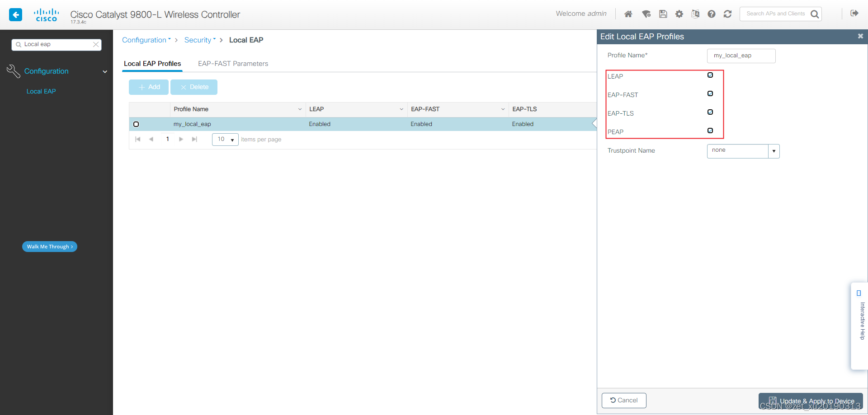This screenshot has width=868, height=415.
Task: Open the EAP-FAST column filter menu
Action: tap(503, 109)
